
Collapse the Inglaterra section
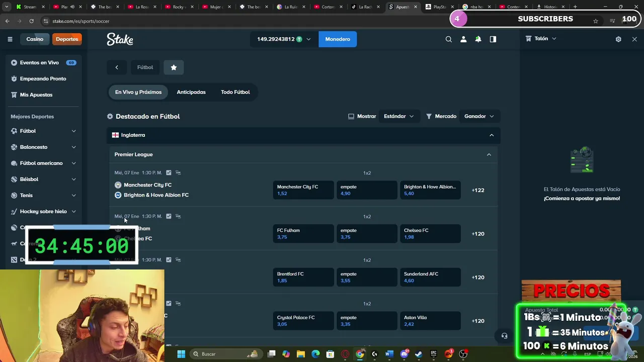click(492, 135)
